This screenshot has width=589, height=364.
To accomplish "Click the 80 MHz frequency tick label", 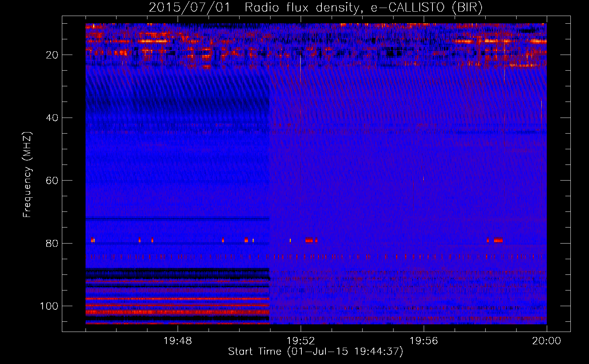I will click(x=52, y=243).
